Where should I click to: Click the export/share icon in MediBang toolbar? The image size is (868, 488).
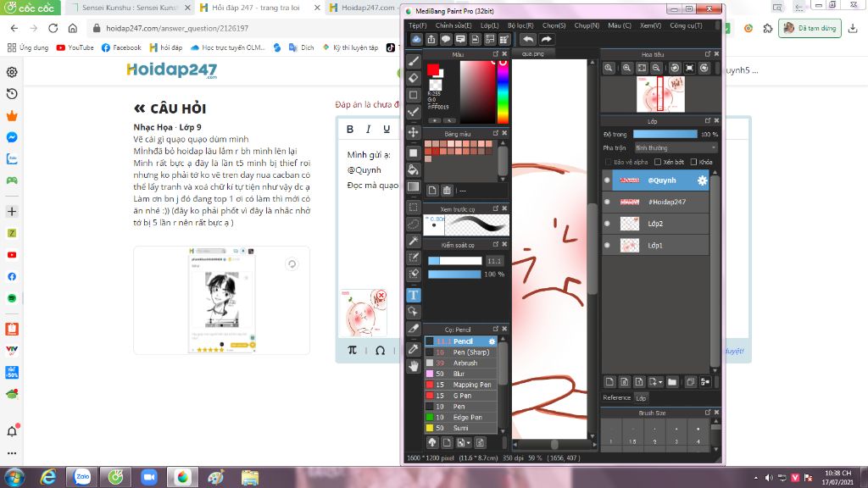coord(431,39)
